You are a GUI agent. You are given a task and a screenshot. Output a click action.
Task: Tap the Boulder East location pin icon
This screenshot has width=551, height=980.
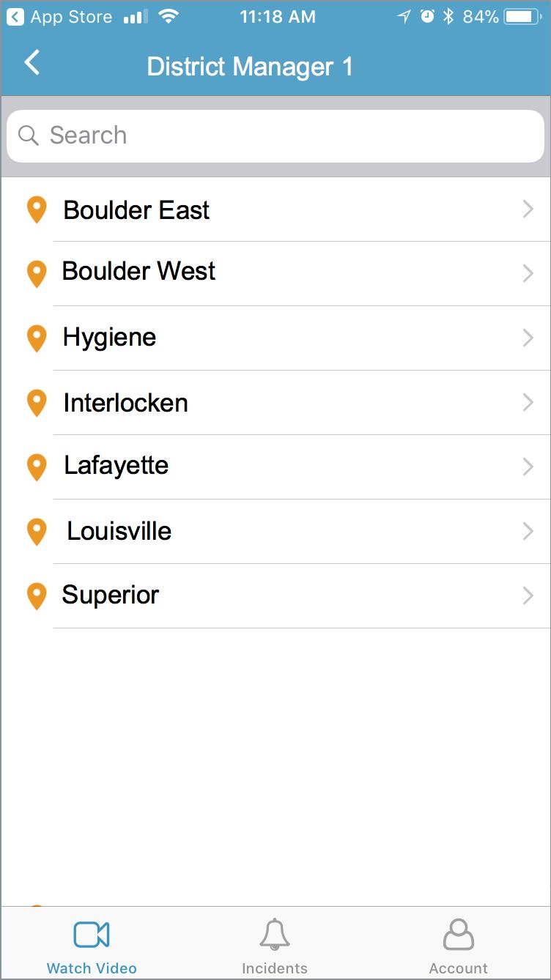click(37, 210)
